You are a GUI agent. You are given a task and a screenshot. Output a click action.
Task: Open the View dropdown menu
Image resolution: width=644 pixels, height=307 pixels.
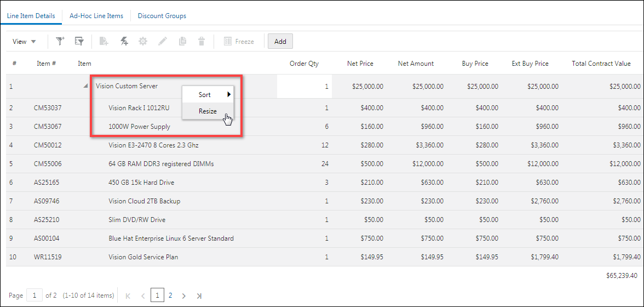click(24, 42)
